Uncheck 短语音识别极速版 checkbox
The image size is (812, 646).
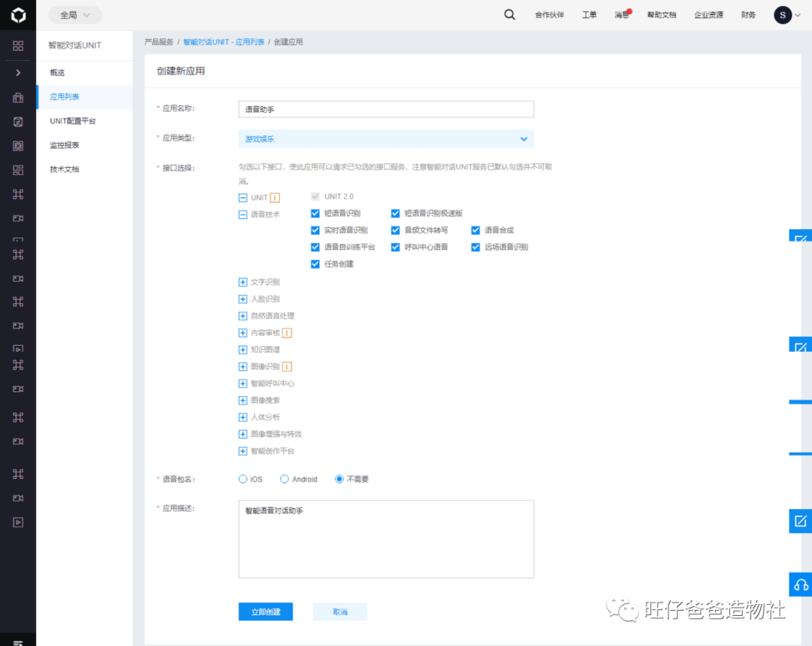[x=395, y=214]
